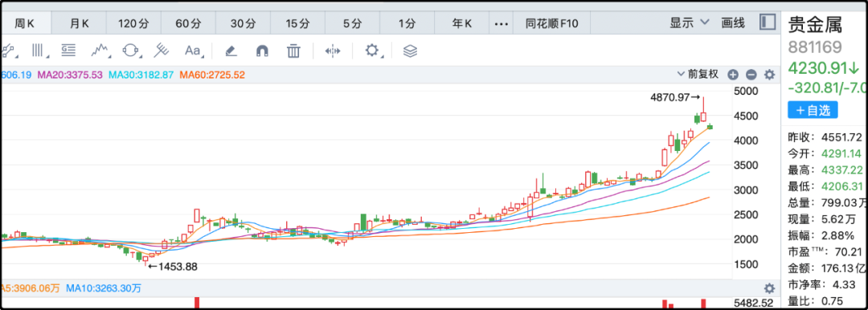Click the stacked layers icon

[410, 51]
